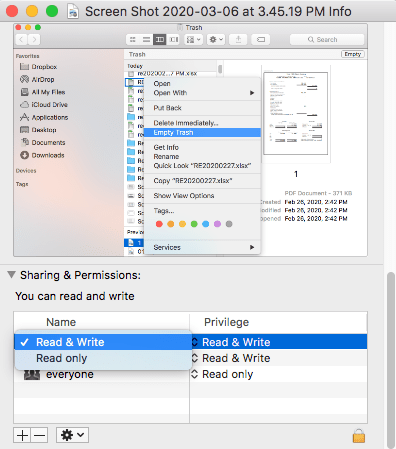The image size is (396, 449).
Task: Select icon view button in Finder preview toolbar
Action: point(133,40)
